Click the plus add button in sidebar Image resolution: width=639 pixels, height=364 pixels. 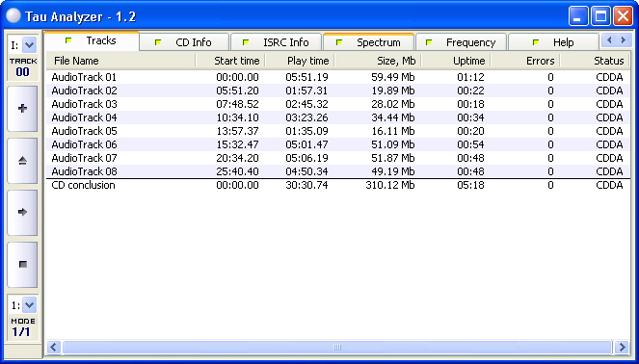coord(22,108)
